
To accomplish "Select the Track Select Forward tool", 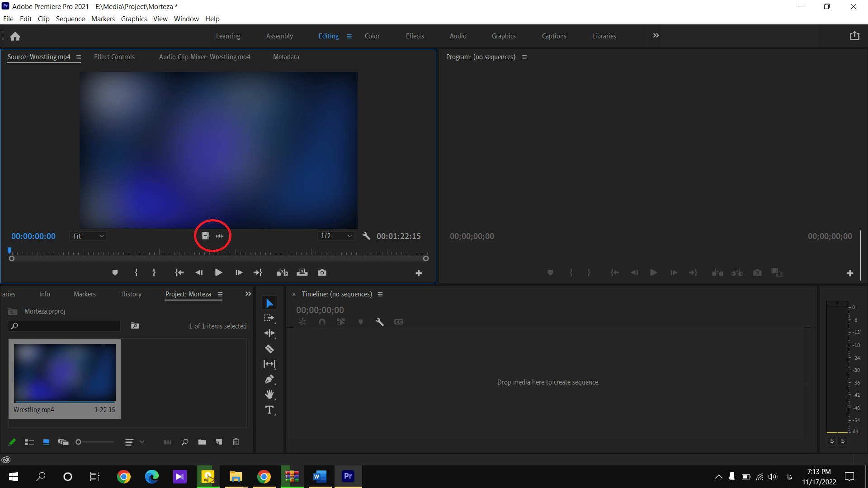I will click(x=269, y=318).
